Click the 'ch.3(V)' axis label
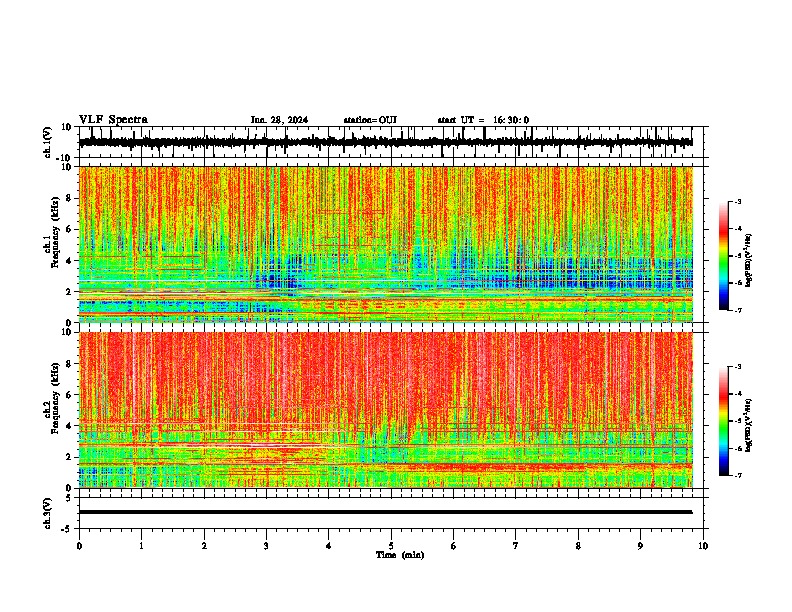Image resolution: width=792 pixels, height=612 pixels. click(x=48, y=513)
